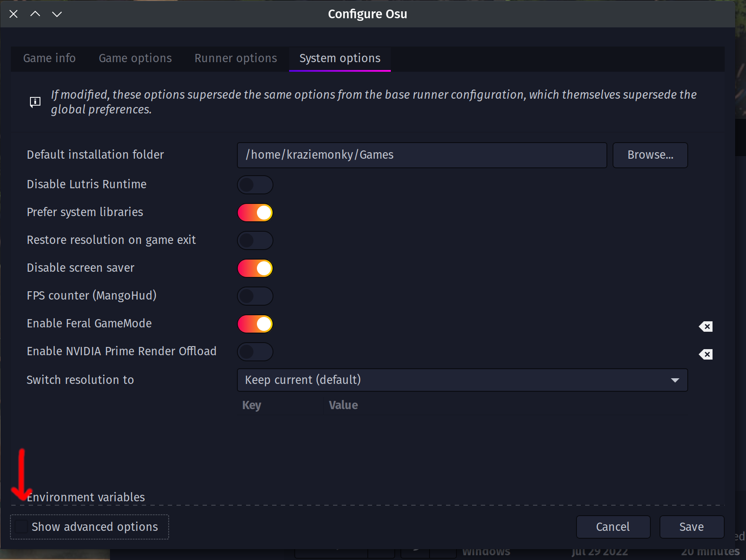The image size is (746, 560).
Task: Toggle Disable Lutris Runtime switch
Action: (255, 185)
